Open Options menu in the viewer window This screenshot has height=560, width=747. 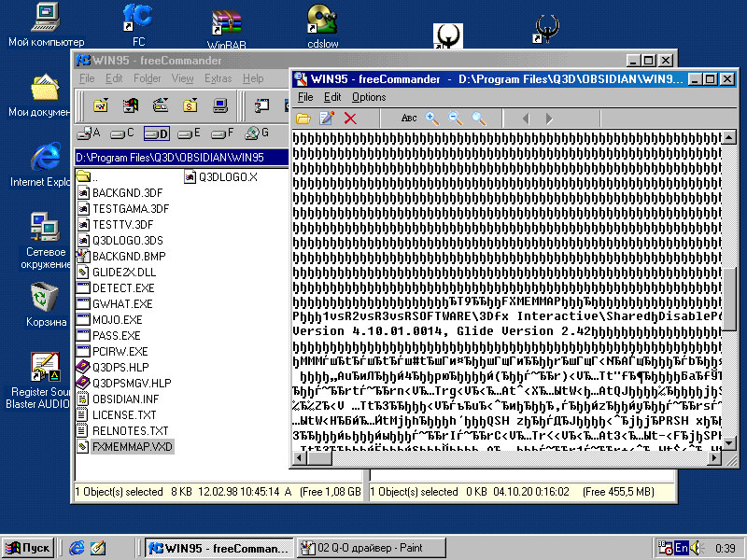(369, 97)
